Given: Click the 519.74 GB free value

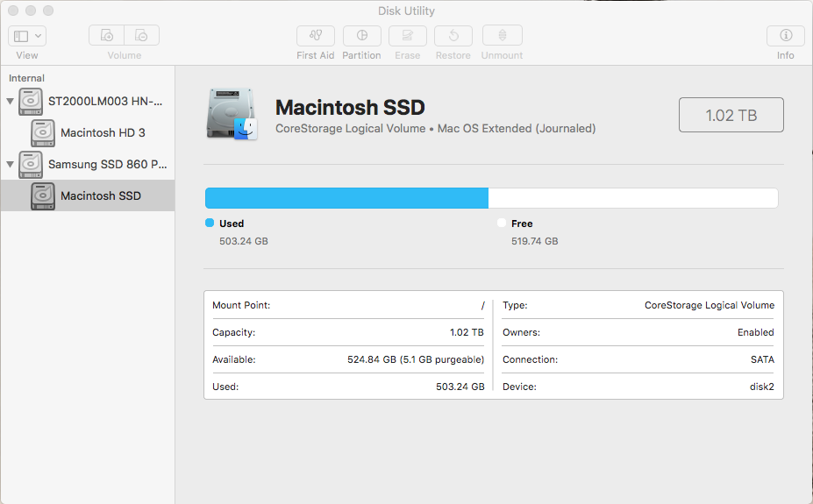Looking at the screenshot, I should click(x=535, y=241).
